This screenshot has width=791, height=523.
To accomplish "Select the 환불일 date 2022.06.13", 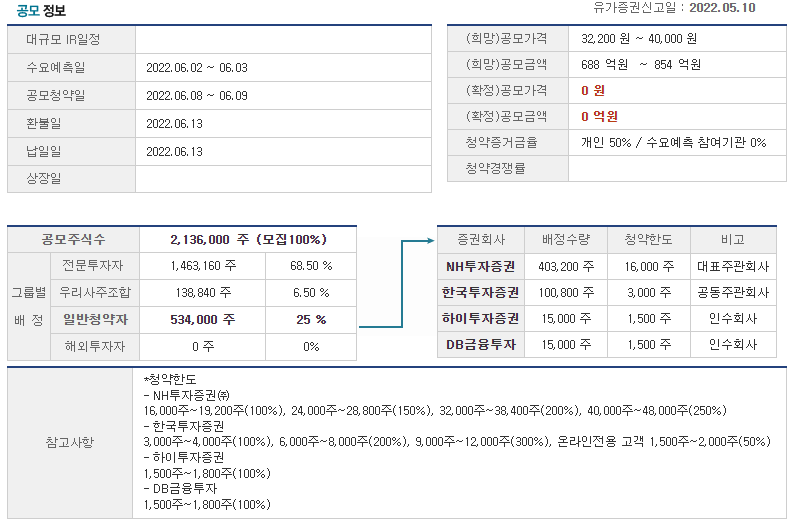I will pyautogui.click(x=174, y=124).
